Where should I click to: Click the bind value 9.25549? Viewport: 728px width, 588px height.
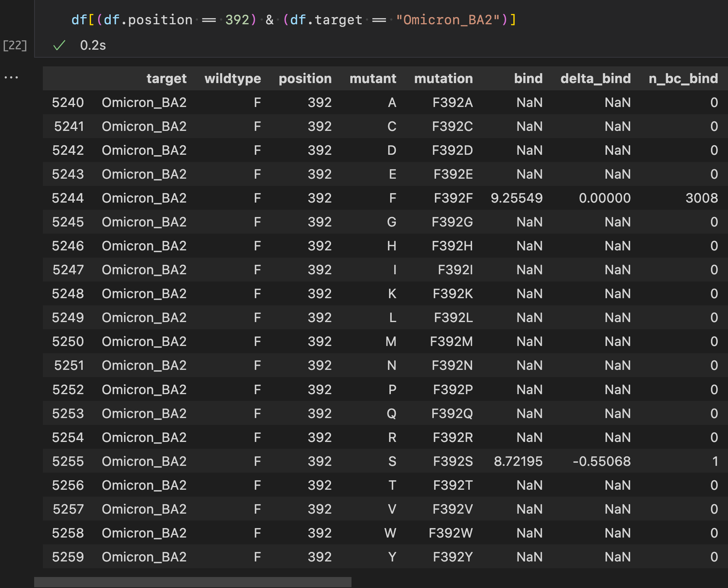(517, 198)
